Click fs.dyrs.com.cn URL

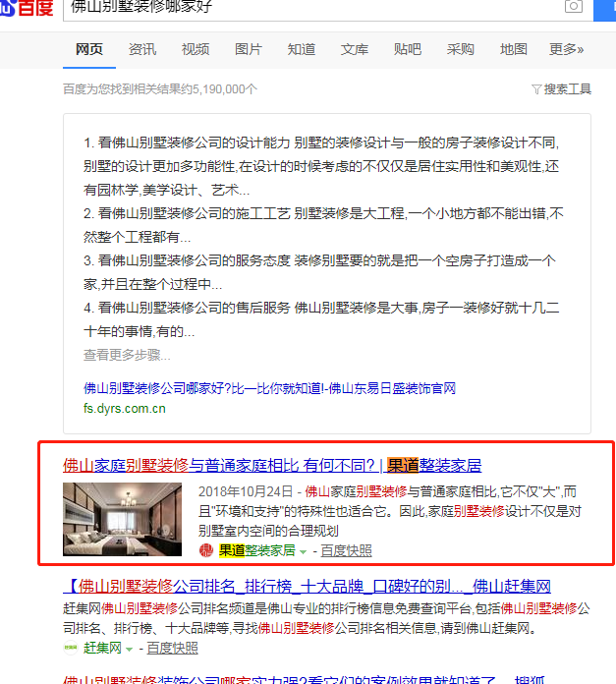(x=125, y=409)
